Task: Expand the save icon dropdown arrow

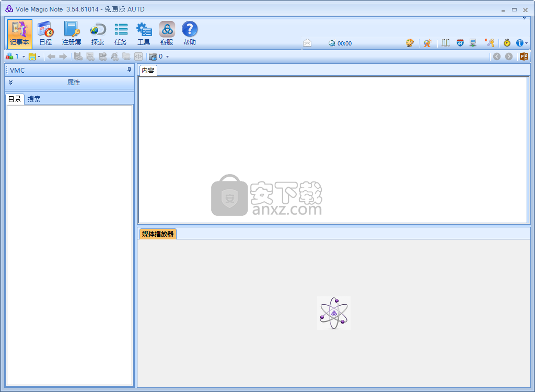Action: point(39,56)
